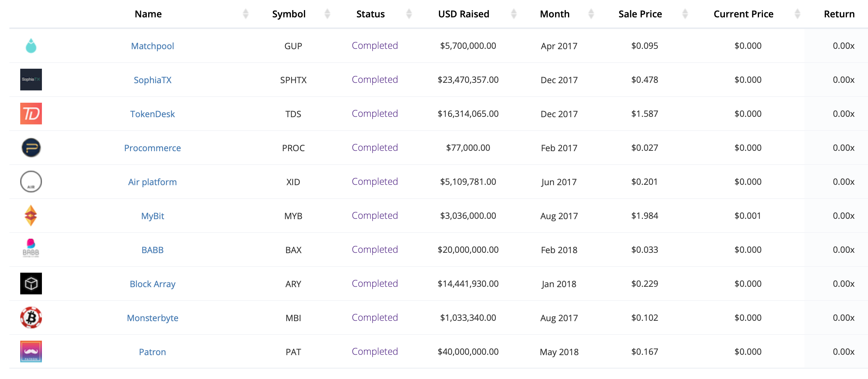Click the Monsterbyte bitcoin chip logo
The width and height of the screenshot is (868, 379).
[x=31, y=318]
